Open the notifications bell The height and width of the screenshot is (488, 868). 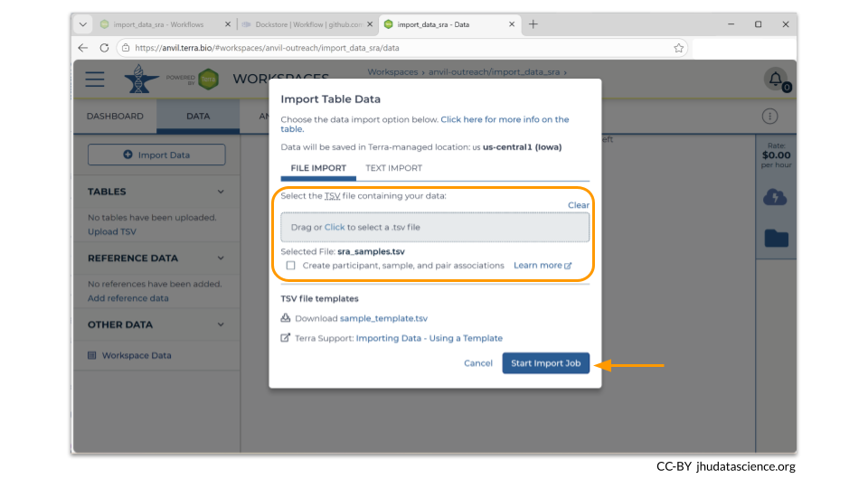coord(776,80)
